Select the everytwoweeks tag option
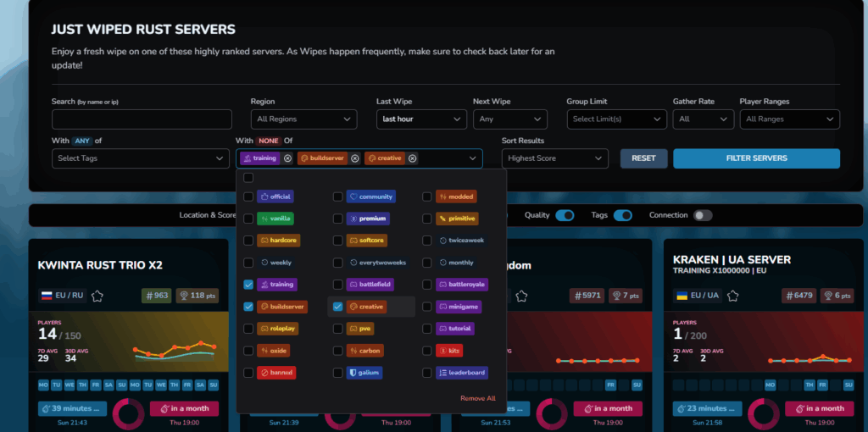Viewport: 868px width, 432px height. coord(379,263)
